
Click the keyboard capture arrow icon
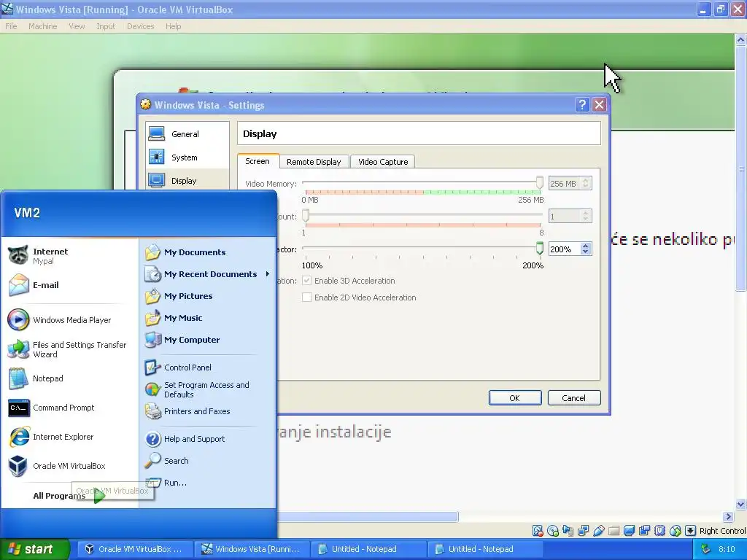coord(690,531)
